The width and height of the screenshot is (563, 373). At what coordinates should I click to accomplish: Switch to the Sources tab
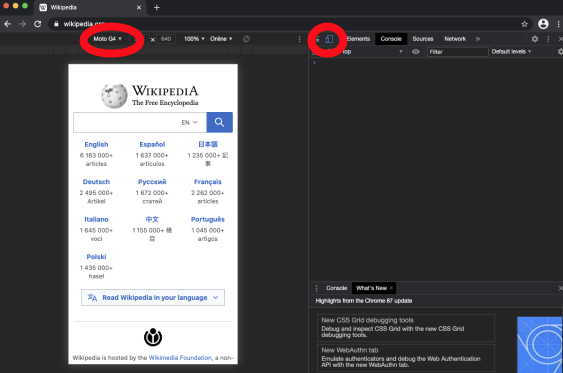pyautogui.click(x=423, y=39)
